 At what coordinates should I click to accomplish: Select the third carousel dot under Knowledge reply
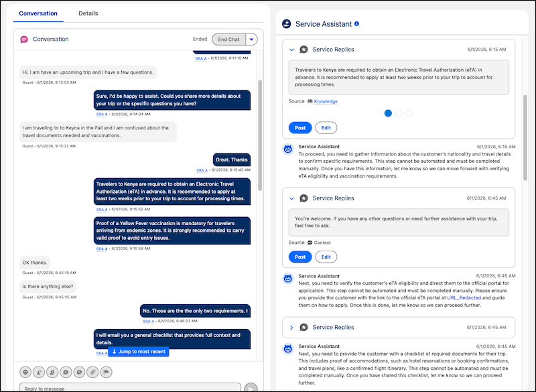[x=409, y=113]
